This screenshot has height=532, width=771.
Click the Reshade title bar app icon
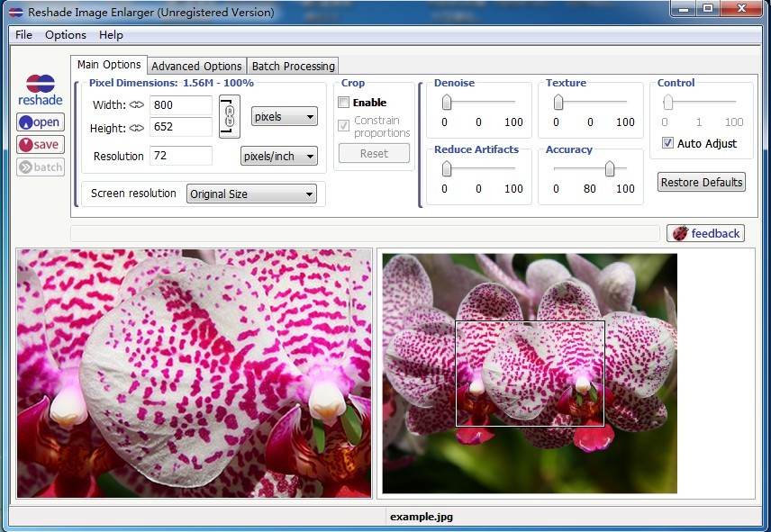tap(15, 13)
